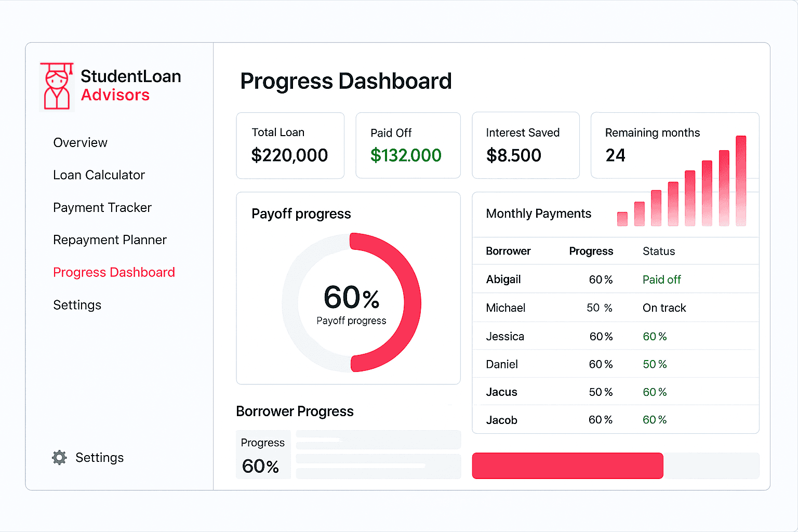Click the Borrower column header
Viewport: 798px width, 532px height.
[x=508, y=251]
